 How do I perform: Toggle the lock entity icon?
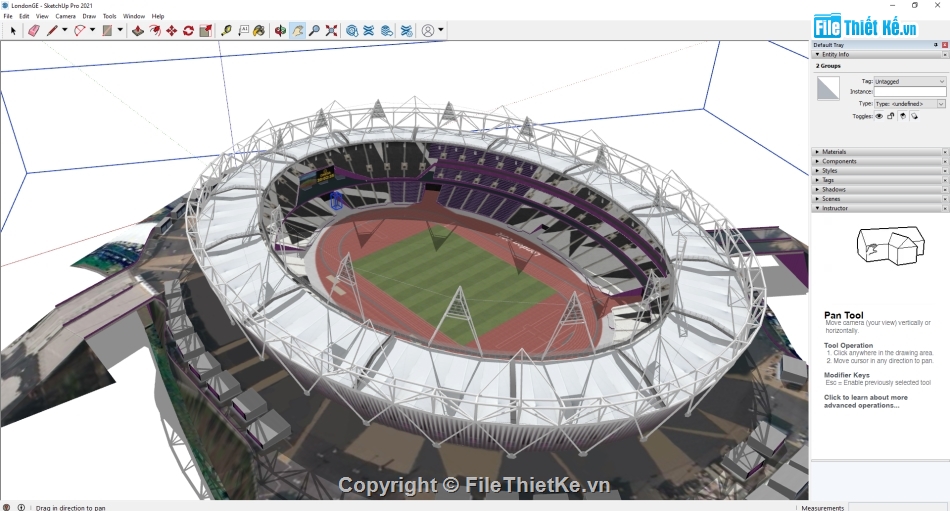pyautogui.click(x=891, y=116)
